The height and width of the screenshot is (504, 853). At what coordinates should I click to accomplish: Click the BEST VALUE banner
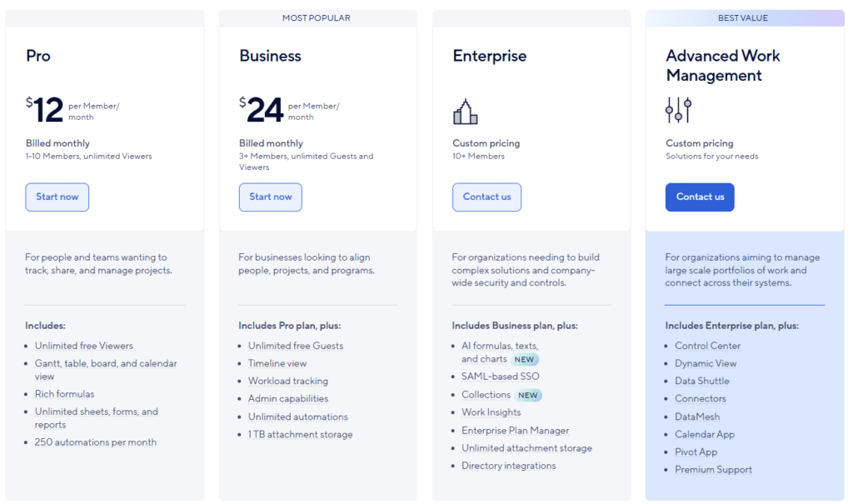pos(742,17)
